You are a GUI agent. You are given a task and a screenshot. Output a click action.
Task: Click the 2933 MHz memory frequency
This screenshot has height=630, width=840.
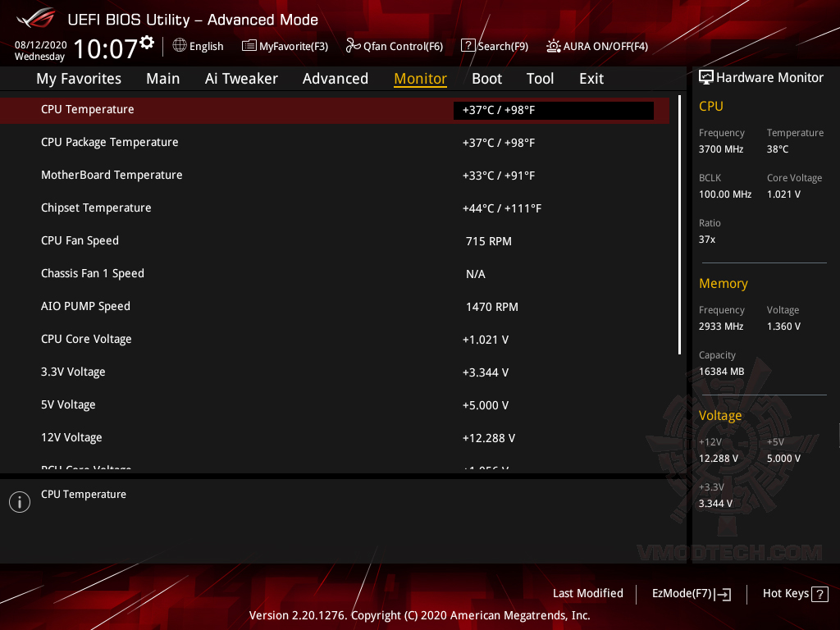[720, 326]
